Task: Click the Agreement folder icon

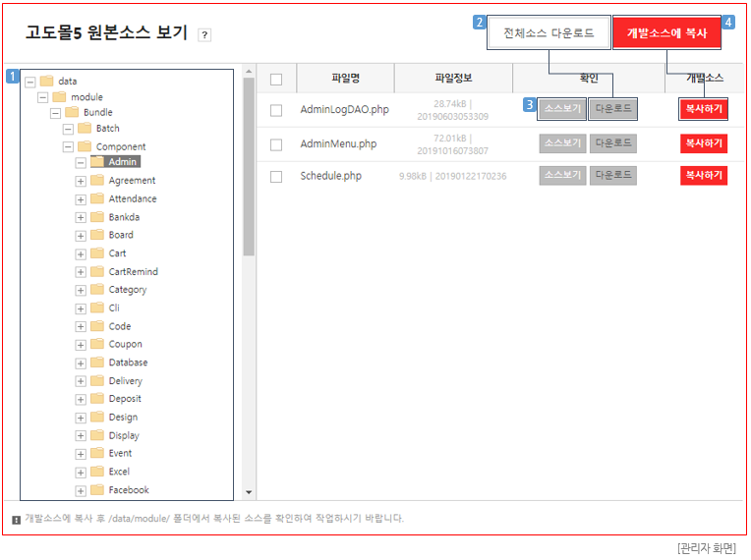Action: [x=97, y=181]
